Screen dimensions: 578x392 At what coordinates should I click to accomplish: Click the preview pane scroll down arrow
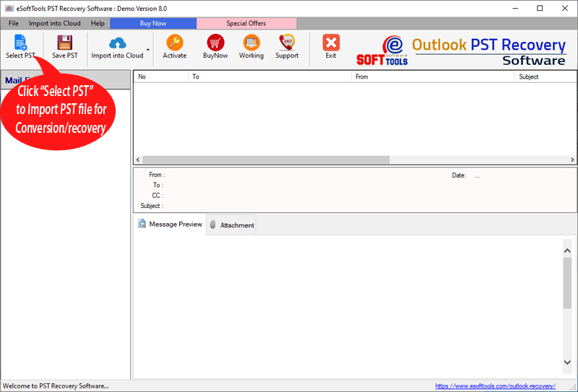[567, 362]
